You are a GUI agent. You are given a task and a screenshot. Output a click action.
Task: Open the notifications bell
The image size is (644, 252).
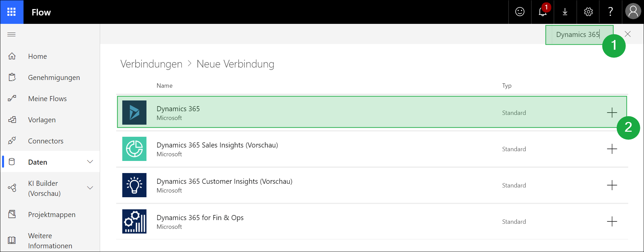pyautogui.click(x=542, y=12)
